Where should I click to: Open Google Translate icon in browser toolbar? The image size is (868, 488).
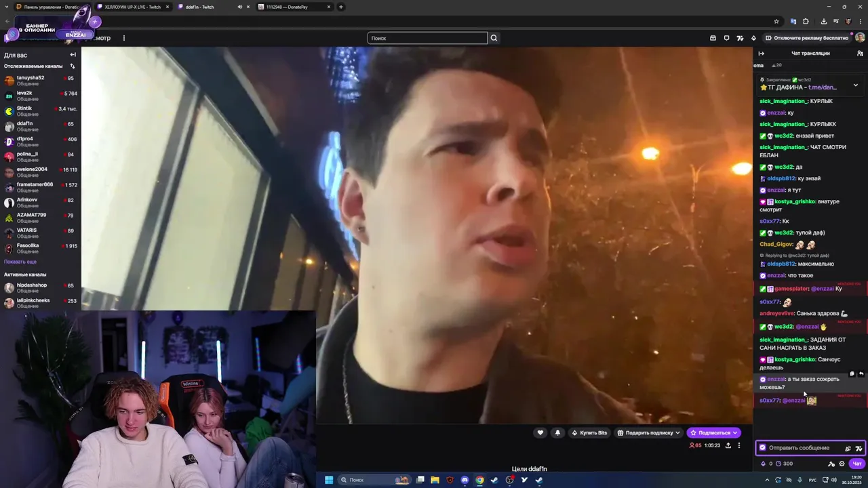coord(793,21)
